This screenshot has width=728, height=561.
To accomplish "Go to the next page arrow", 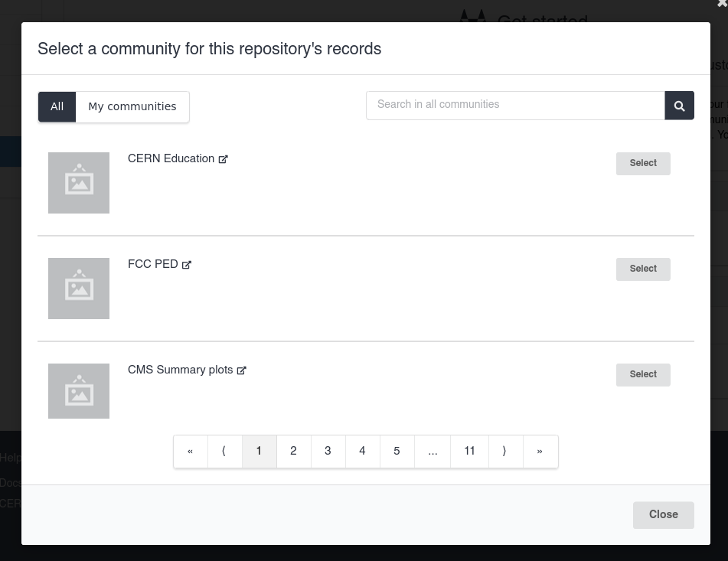I will (x=504, y=452).
